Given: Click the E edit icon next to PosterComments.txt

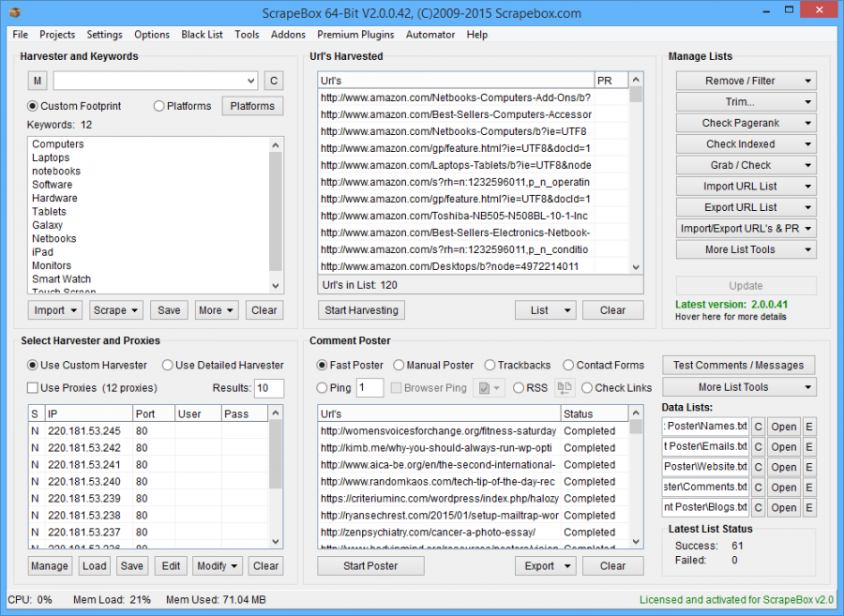Looking at the screenshot, I should click(809, 487).
